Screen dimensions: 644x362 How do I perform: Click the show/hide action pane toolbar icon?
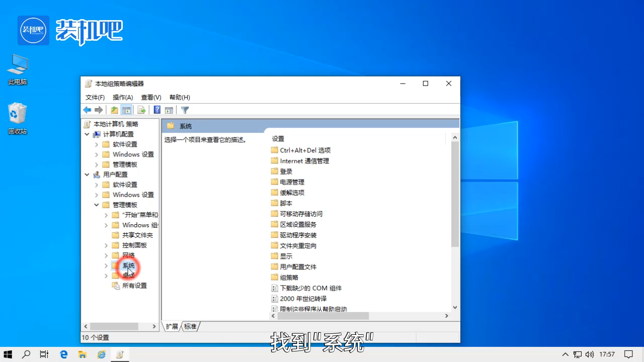pyautogui.click(x=169, y=110)
